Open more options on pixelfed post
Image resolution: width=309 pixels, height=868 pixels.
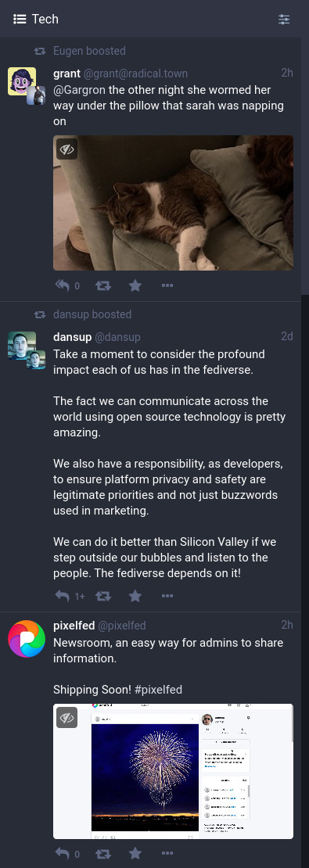[167, 854]
